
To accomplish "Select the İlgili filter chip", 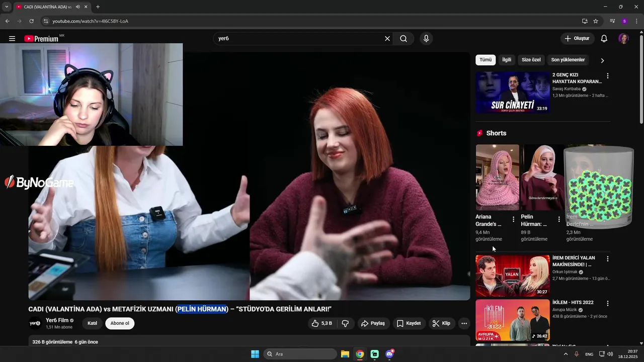I will tap(507, 60).
